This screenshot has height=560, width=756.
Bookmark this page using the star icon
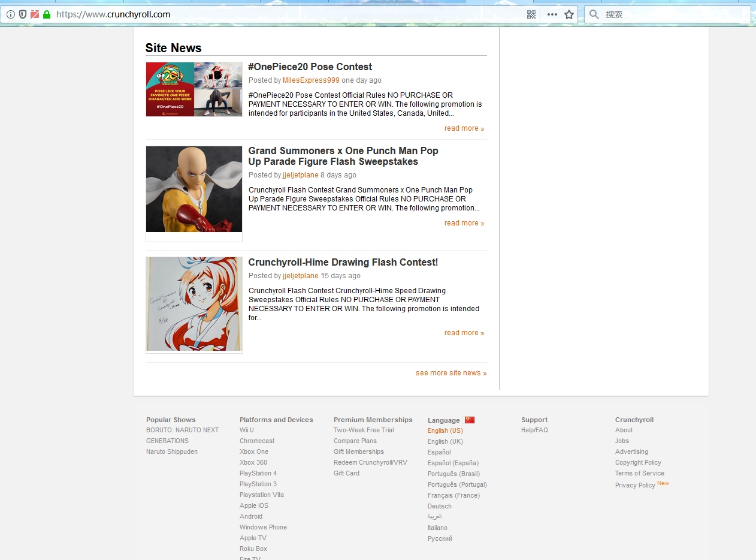pos(568,14)
